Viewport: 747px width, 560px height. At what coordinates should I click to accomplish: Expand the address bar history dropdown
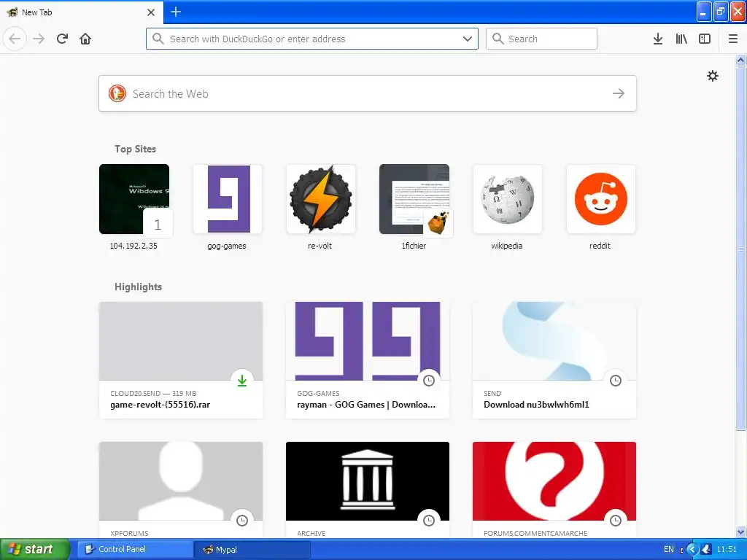[468, 39]
